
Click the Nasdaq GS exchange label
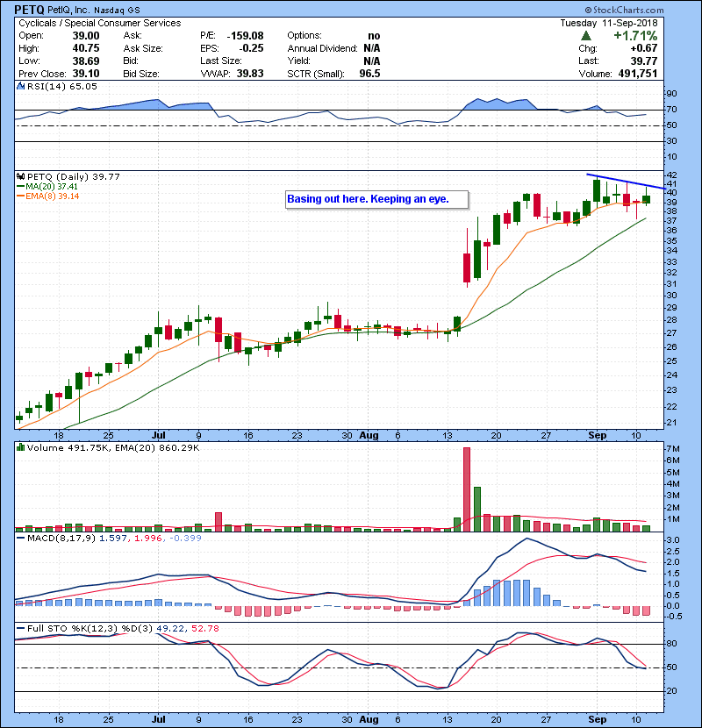tap(117, 11)
